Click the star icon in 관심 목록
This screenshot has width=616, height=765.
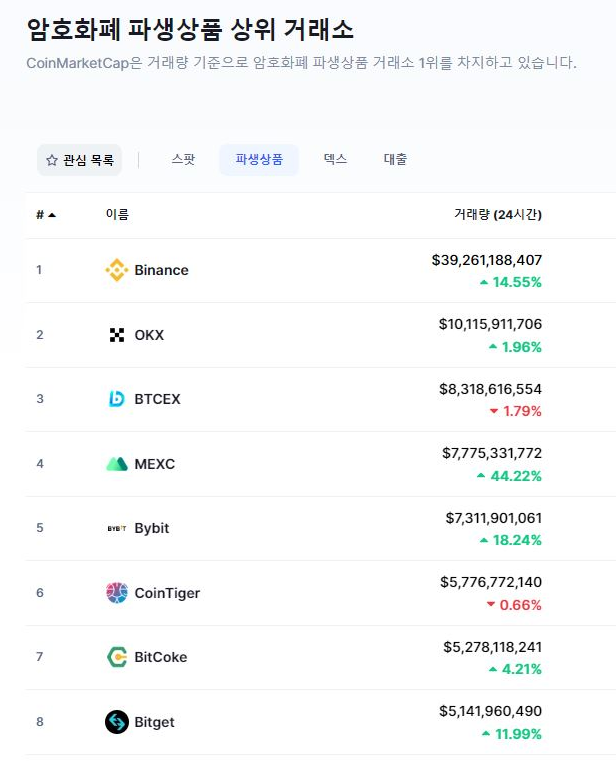pyautogui.click(x=52, y=160)
